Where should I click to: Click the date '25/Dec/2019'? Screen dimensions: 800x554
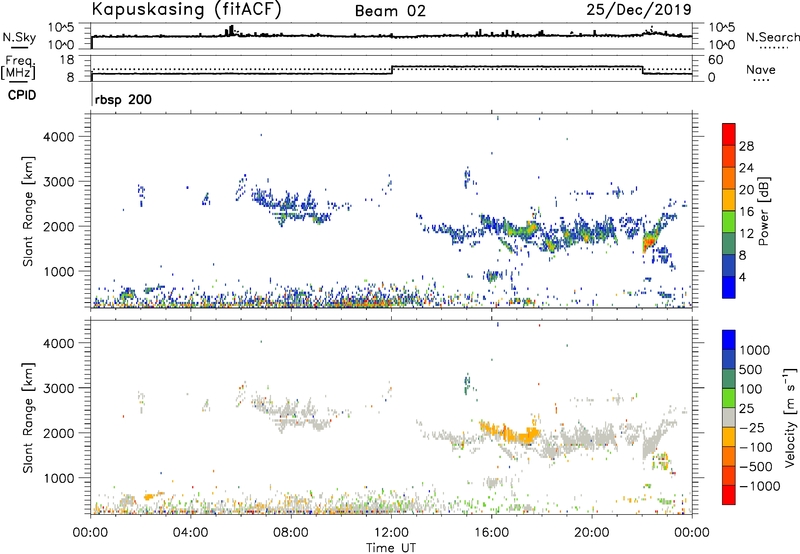tap(639, 10)
